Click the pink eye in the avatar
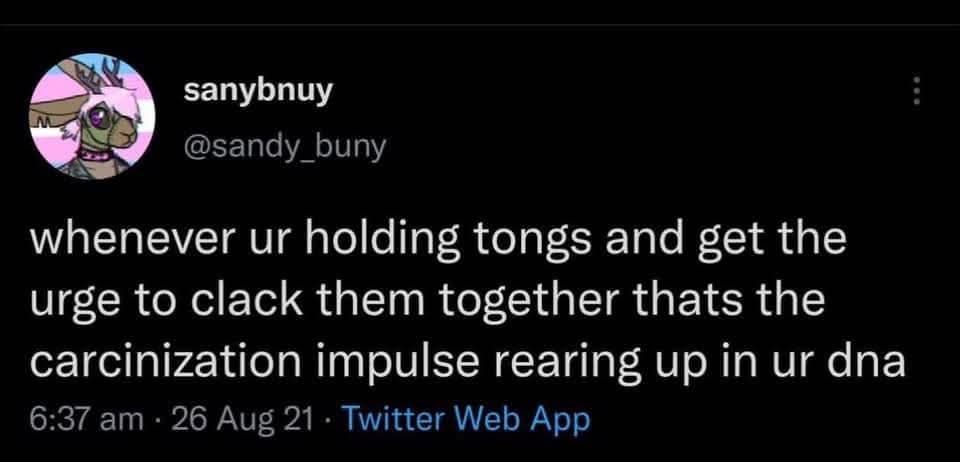 point(99,119)
